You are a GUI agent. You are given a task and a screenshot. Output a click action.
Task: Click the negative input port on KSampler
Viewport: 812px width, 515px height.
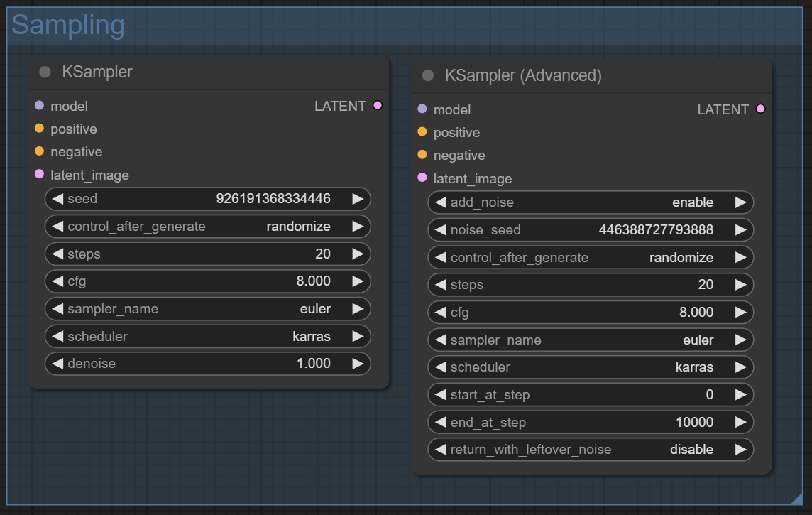pos(39,151)
